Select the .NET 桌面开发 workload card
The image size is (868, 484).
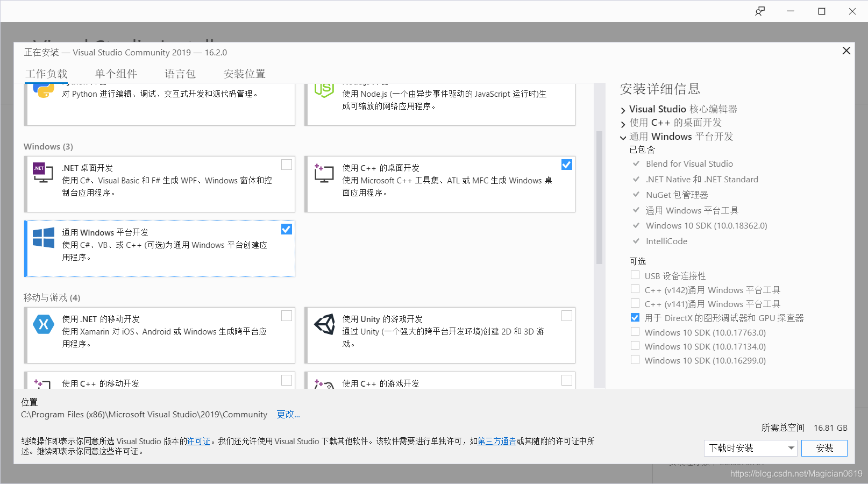coord(160,184)
